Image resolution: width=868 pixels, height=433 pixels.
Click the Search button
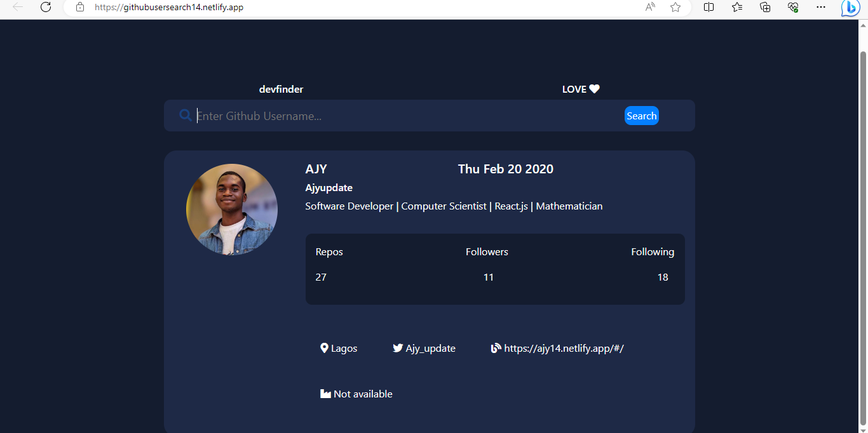coord(642,116)
